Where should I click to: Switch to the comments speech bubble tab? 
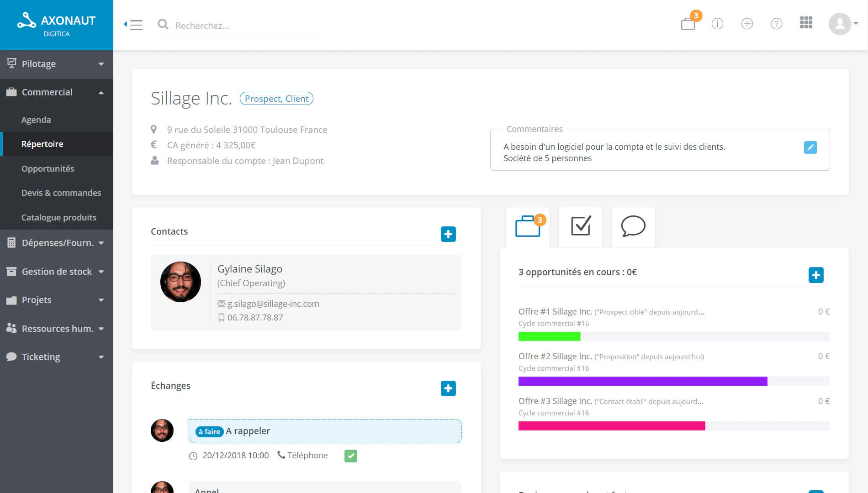pos(633,227)
